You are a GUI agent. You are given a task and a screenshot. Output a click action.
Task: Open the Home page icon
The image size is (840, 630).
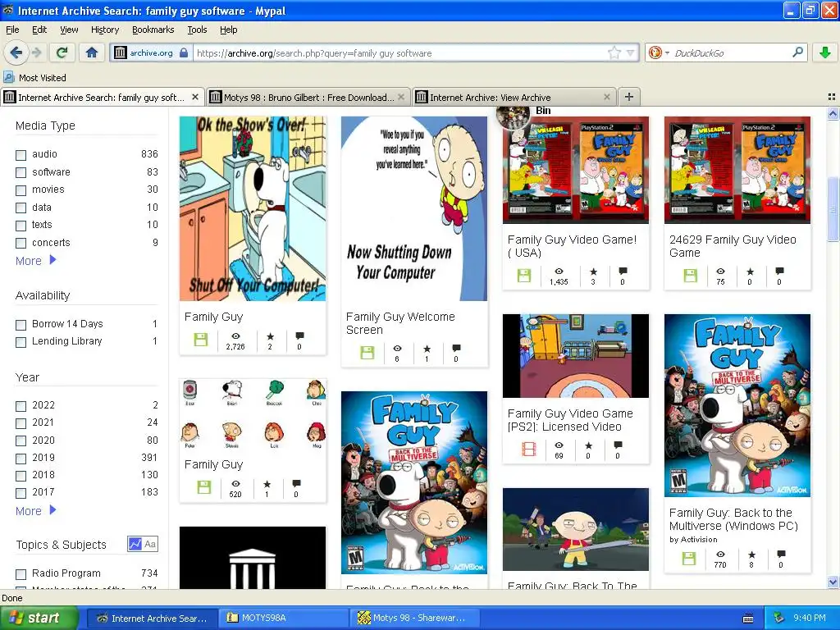(x=92, y=52)
